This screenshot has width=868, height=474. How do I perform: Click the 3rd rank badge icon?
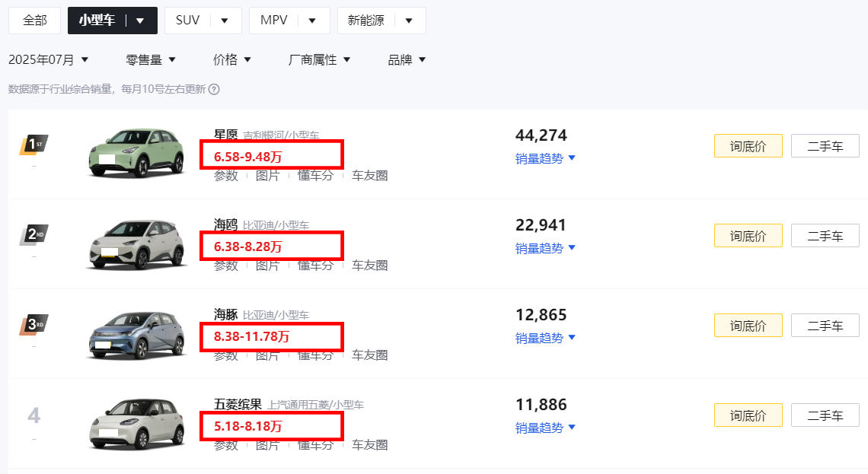pos(34,325)
